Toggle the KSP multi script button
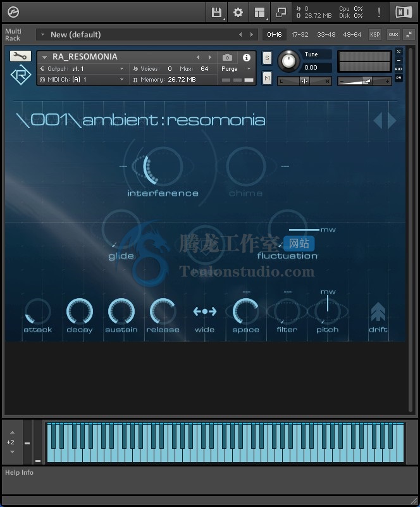 coord(374,34)
